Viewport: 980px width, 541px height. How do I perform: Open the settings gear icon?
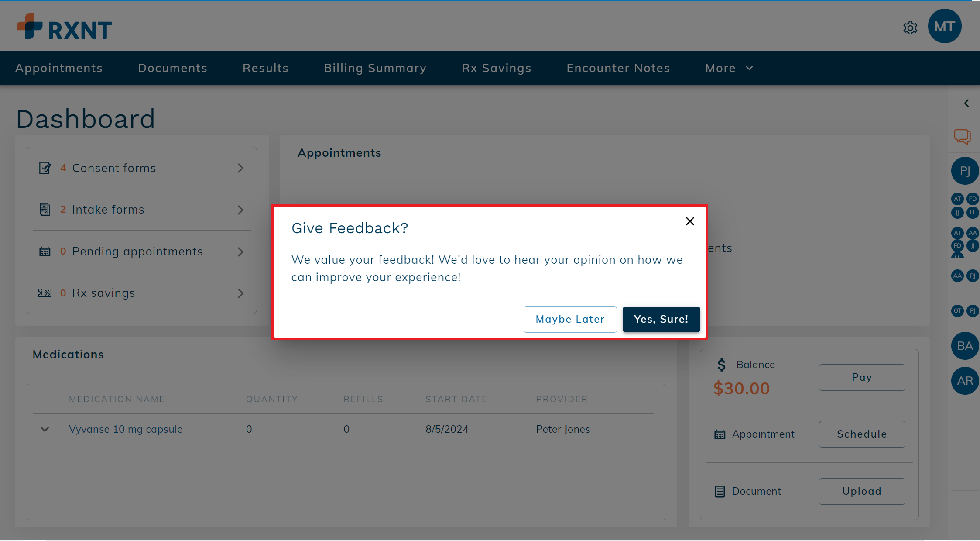[910, 28]
